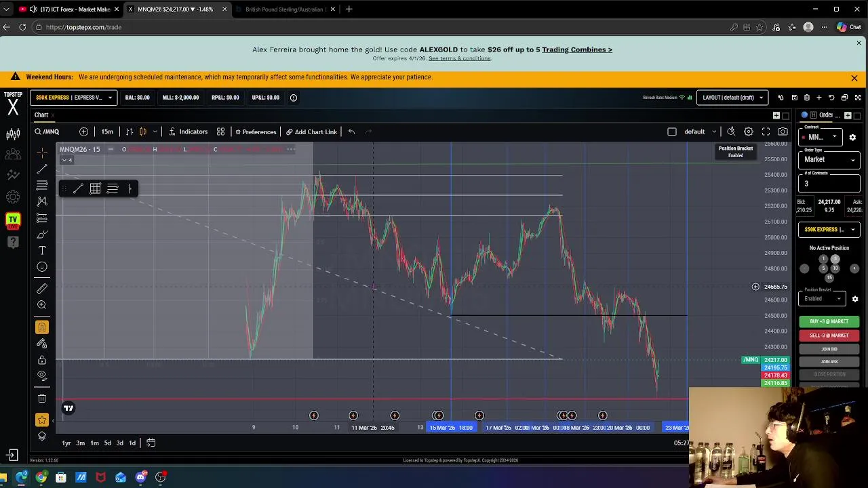Select the brush drawing tool
This screenshot has height=488, width=868.
tap(42, 235)
